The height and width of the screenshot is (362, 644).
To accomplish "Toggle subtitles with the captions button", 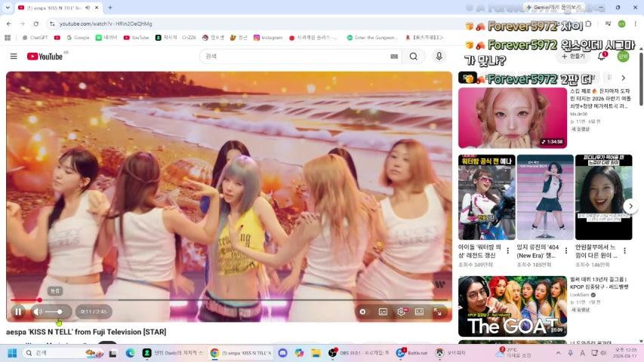I will point(383,311).
